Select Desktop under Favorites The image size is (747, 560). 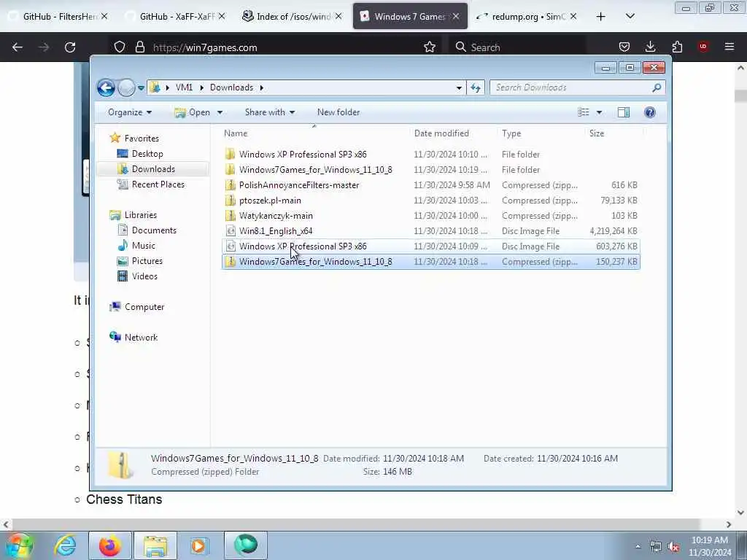tap(147, 154)
